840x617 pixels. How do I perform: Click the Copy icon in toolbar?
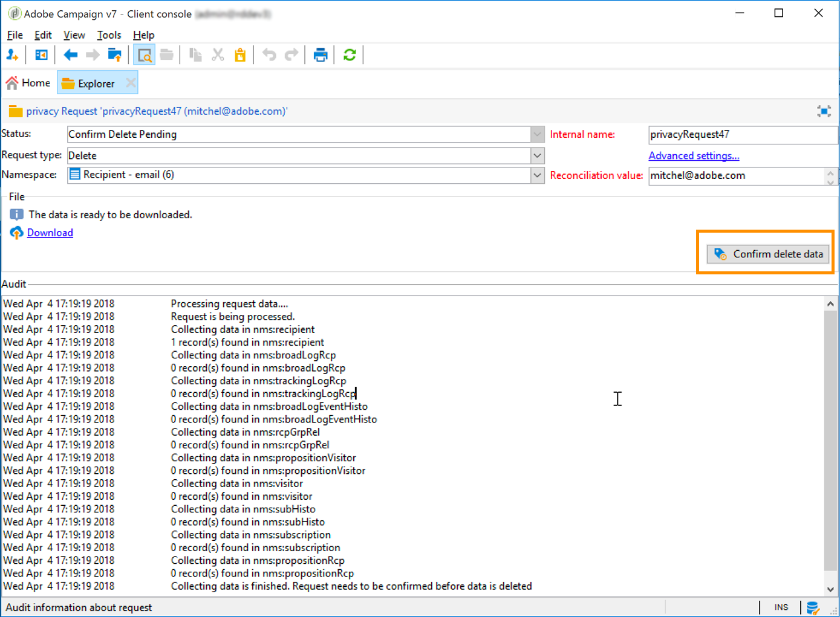click(x=195, y=55)
